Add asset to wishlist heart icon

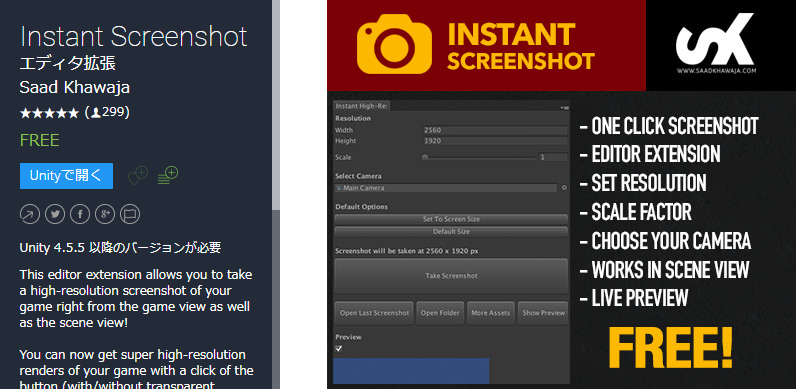click(138, 176)
